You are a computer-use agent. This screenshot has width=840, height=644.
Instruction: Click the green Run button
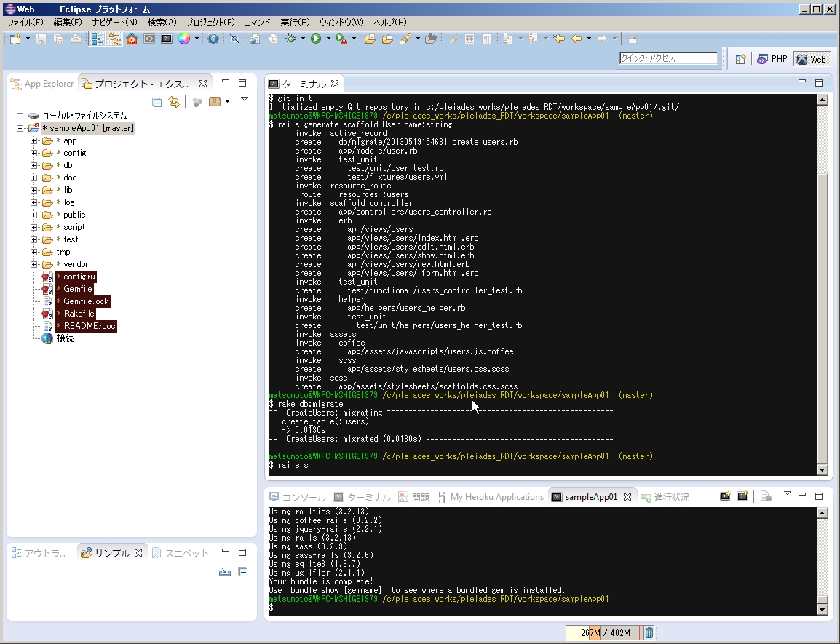(316, 39)
